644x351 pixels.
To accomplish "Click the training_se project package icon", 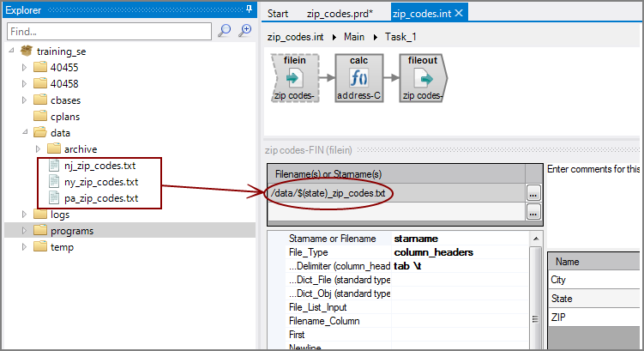I will click(x=27, y=51).
